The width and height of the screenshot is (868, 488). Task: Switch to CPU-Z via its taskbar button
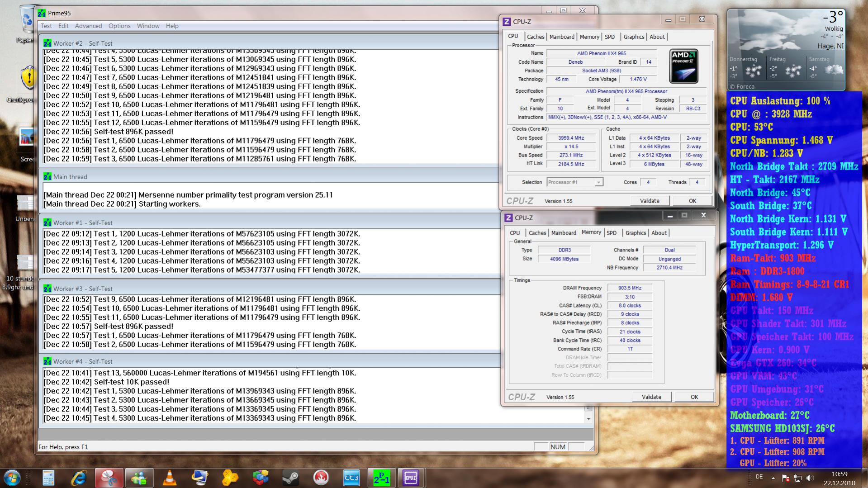(x=412, y=478)
